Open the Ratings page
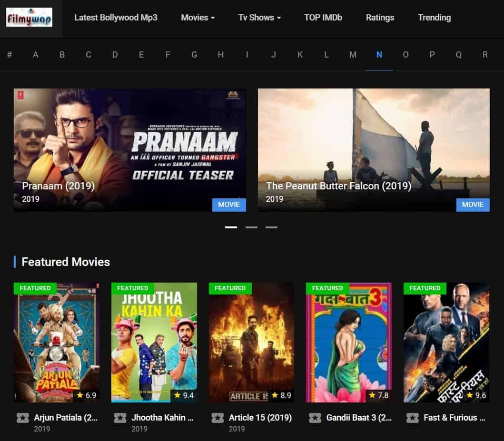The image size is (504, 441). tap(380, 18)
